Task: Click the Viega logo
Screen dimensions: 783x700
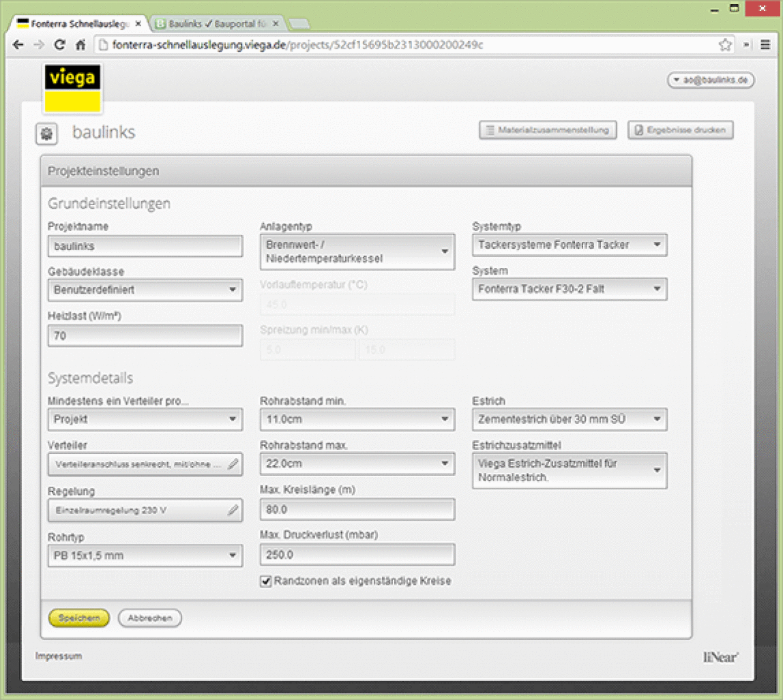Action: point(72,89)
